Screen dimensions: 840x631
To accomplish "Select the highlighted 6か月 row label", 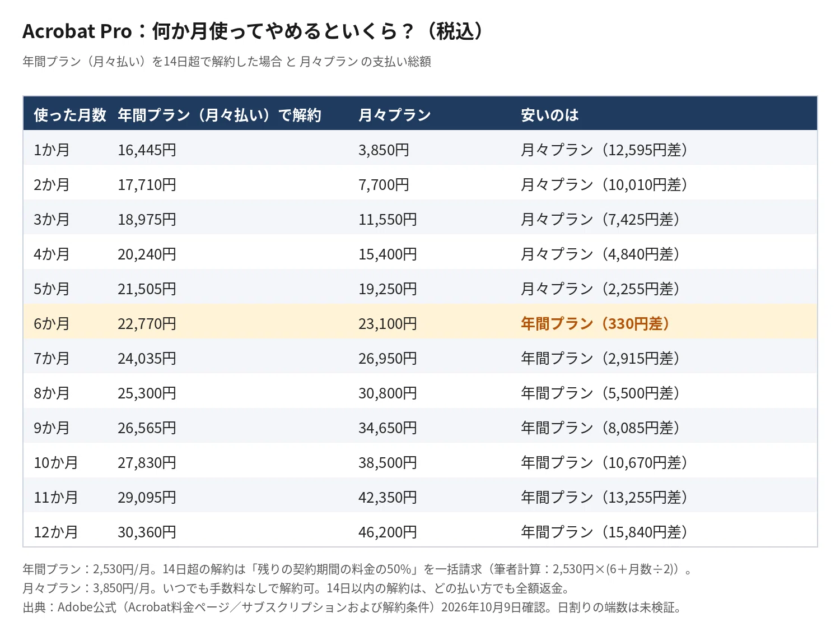I will coord(52,323).
